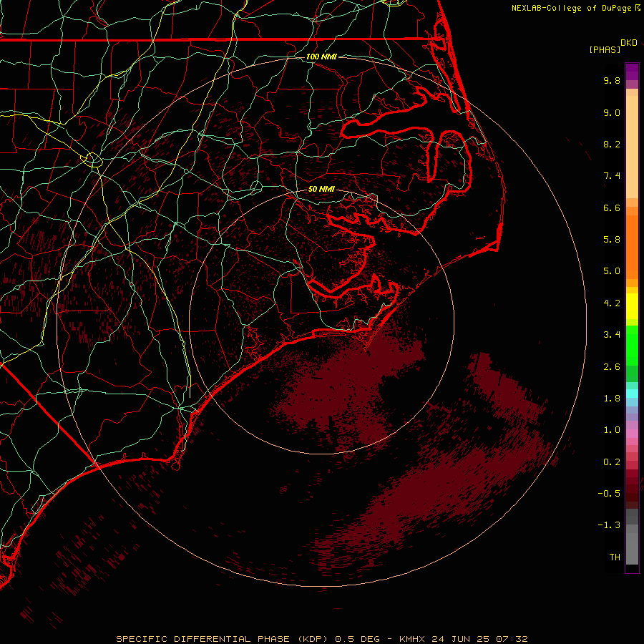
Task: Click the "50 NMI" range ring label
Action: tap(321, 189)
